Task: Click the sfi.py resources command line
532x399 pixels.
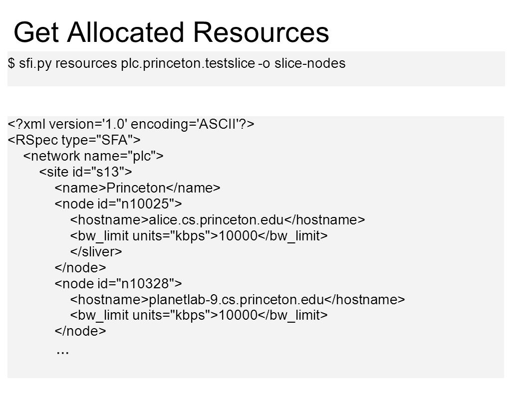Action: [177, 63]
